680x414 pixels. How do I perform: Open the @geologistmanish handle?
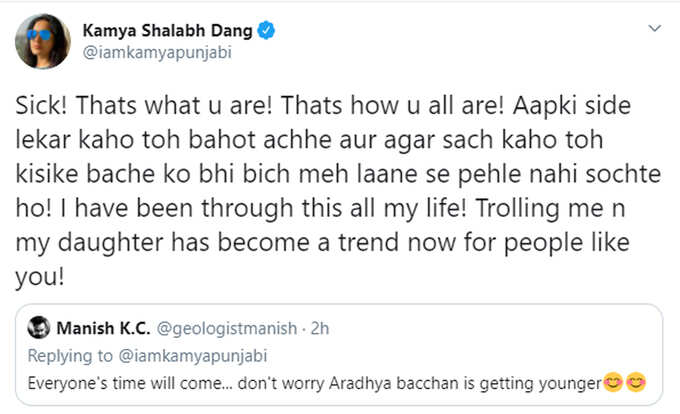tap(227, 329)
